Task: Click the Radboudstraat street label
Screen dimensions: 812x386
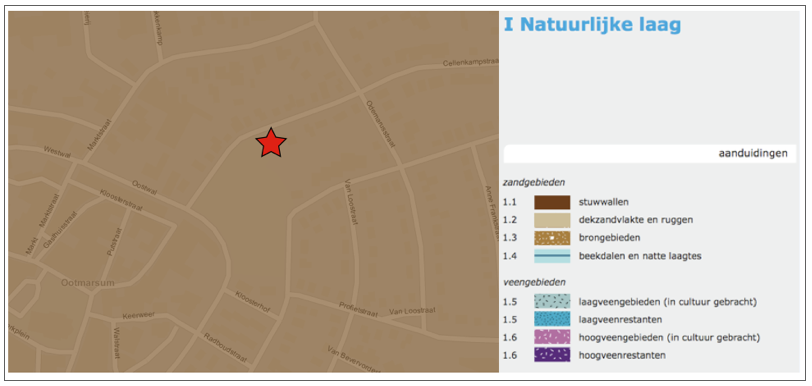Action: pos(225,347)
